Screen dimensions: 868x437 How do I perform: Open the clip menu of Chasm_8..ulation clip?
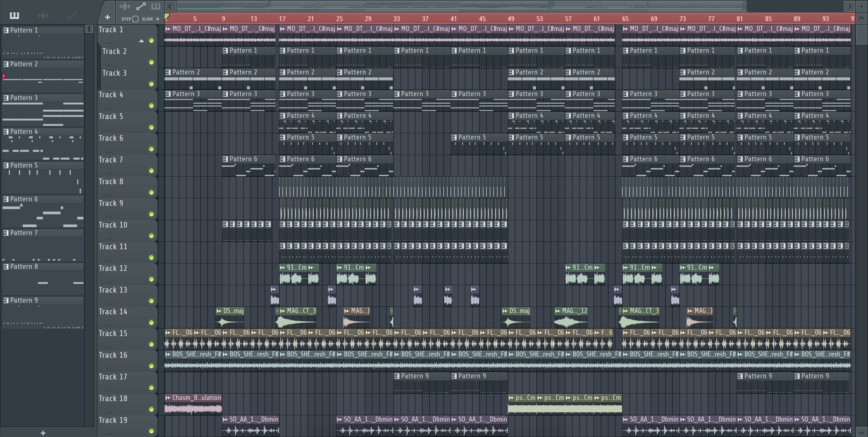coord(168,398)
